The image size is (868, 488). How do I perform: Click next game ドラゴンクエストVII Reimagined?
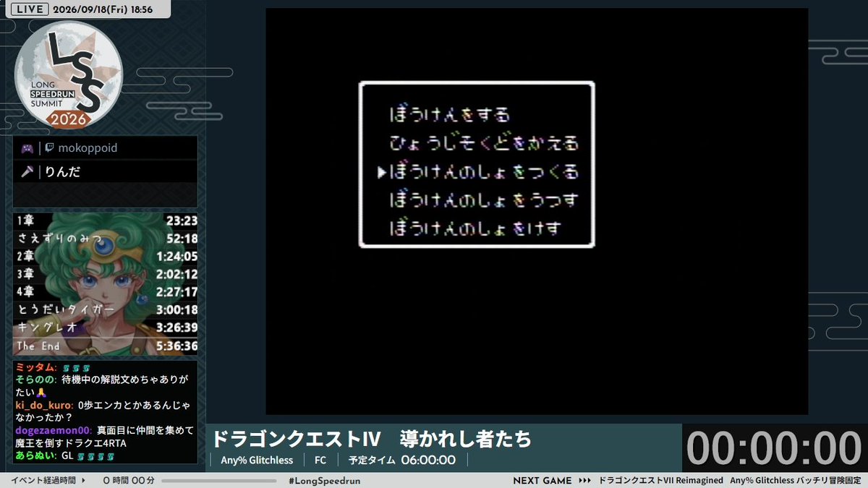(660, 481)
